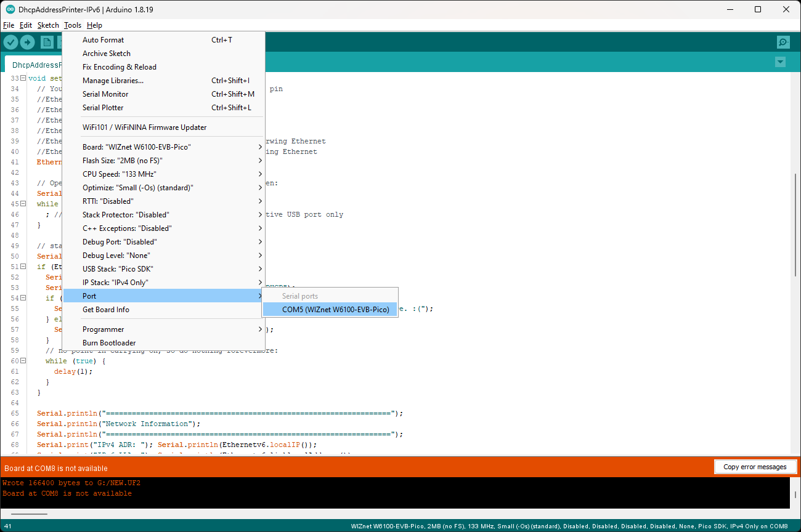Close the open Tools menu from the menu bar
Image resolution: width=801 pixels, height=532 pixels.
(73, 25)
